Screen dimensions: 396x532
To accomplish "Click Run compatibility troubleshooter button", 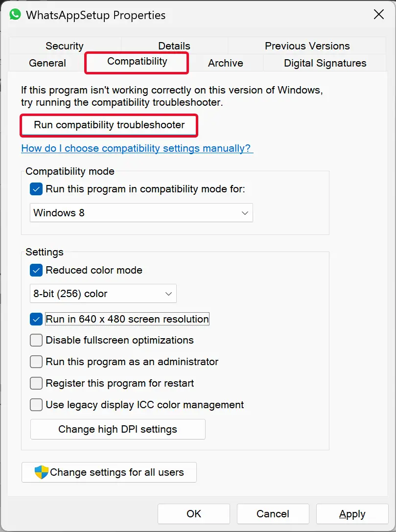I will coord(109,125).
